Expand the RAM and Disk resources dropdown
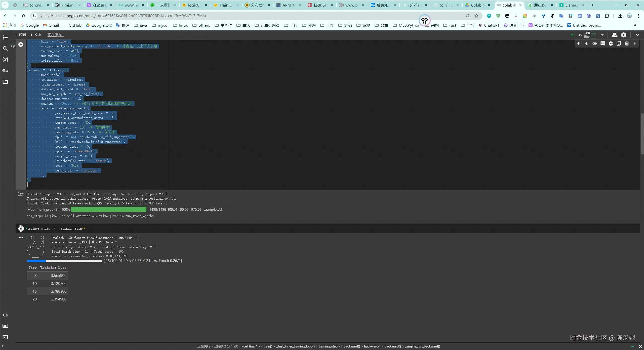Image resolution: width=644 pixels, height=350 pixels. [602, 35]
